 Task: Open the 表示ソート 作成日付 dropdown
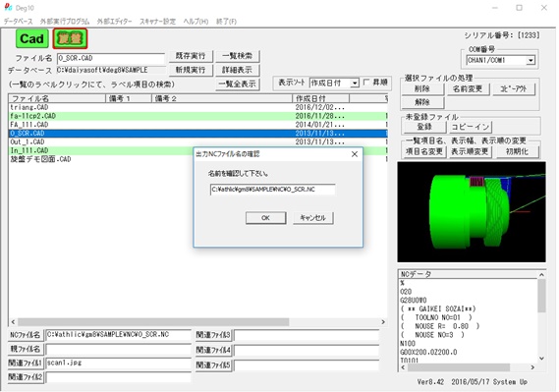[355, 84]
